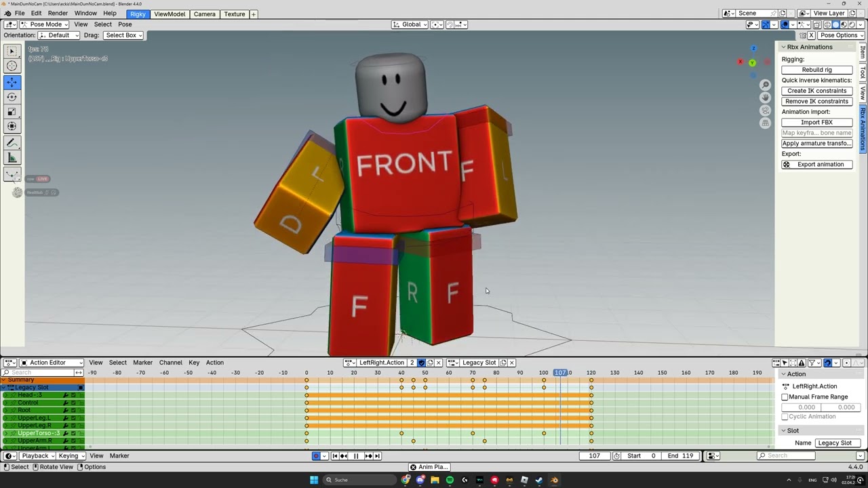Image resolution: width=868 pixels, height=488 pixels.
Task: Toggle mute checkbox for Head channel
Action: (73, 395)
